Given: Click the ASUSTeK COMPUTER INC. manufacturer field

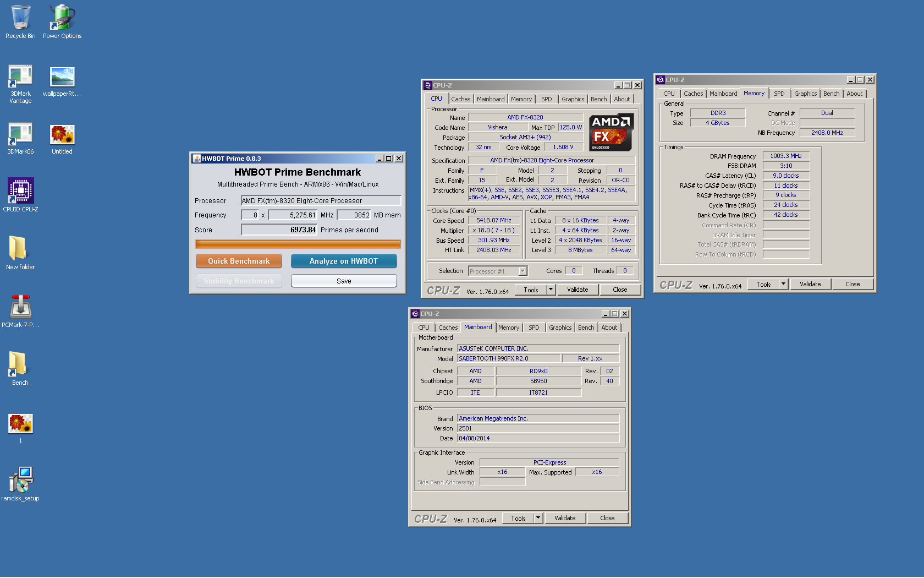Looking at the screenshot, I should click(538, 348).
